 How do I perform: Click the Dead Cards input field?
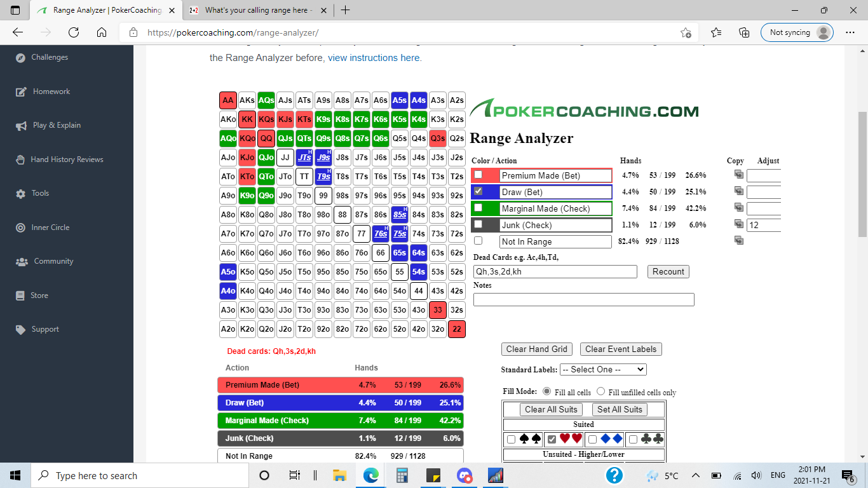point(555,271)
